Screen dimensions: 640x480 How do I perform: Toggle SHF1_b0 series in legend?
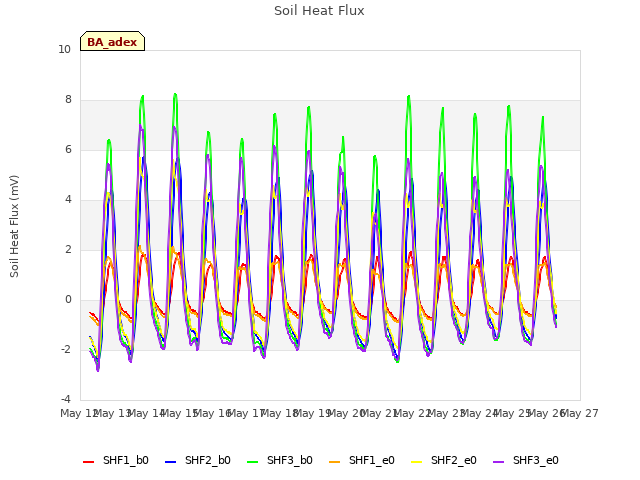tap(116, 460)
